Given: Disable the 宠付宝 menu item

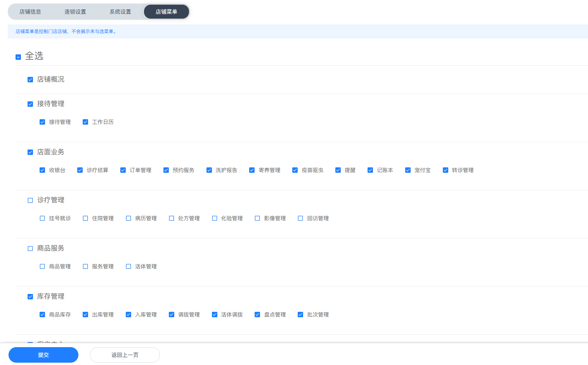Looking at the screenshot, I should coord(408,170).
